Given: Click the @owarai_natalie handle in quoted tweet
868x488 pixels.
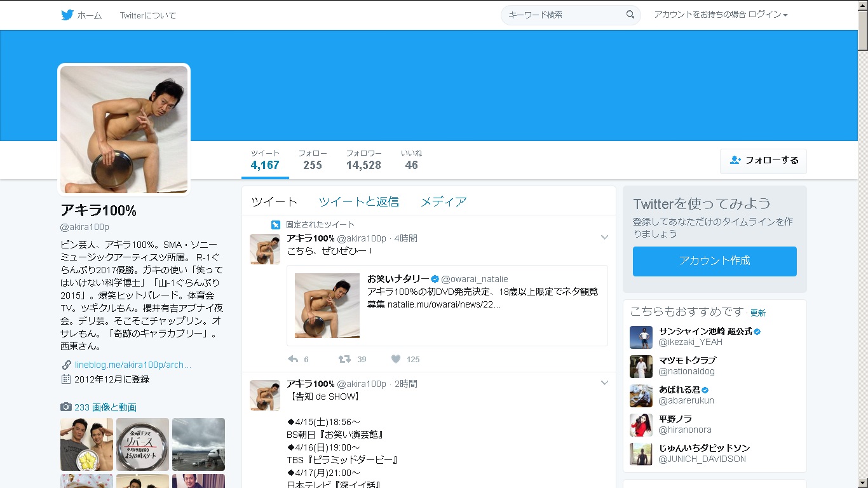Looking at the screenshot, I should coord(475,279).
